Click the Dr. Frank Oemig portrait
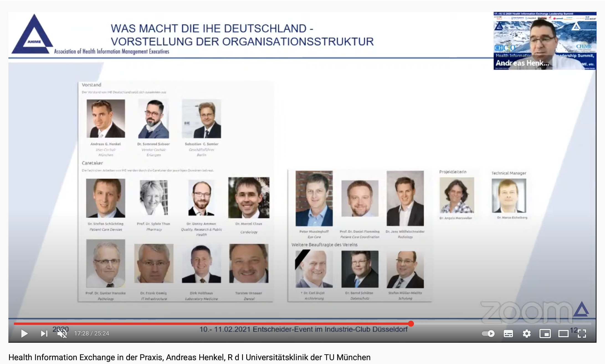The image size is (605, 364). point(154,263)
